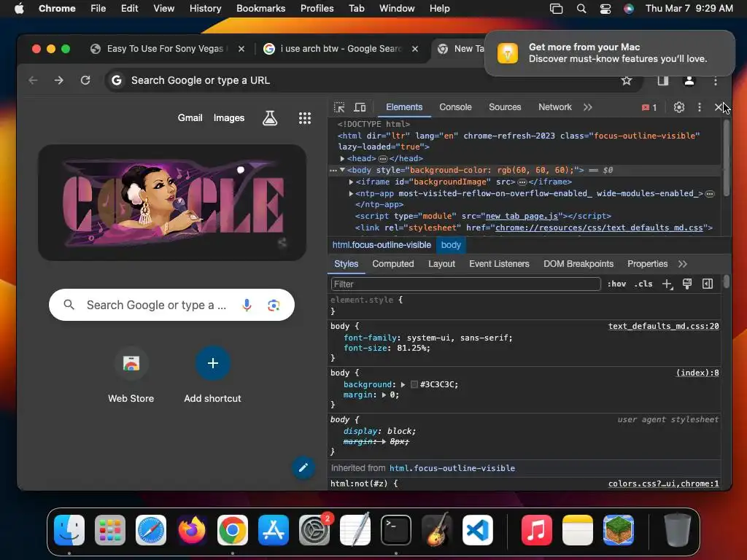Open the Bookmarks menu

pos(260,9)
